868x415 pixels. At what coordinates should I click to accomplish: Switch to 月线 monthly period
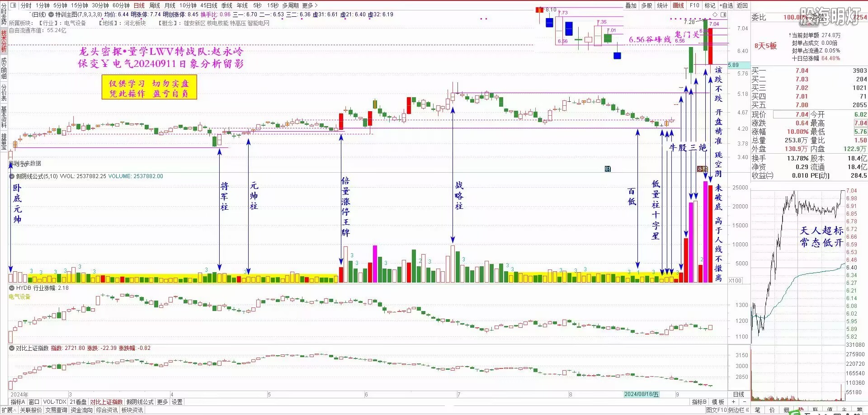click(170, 5)
